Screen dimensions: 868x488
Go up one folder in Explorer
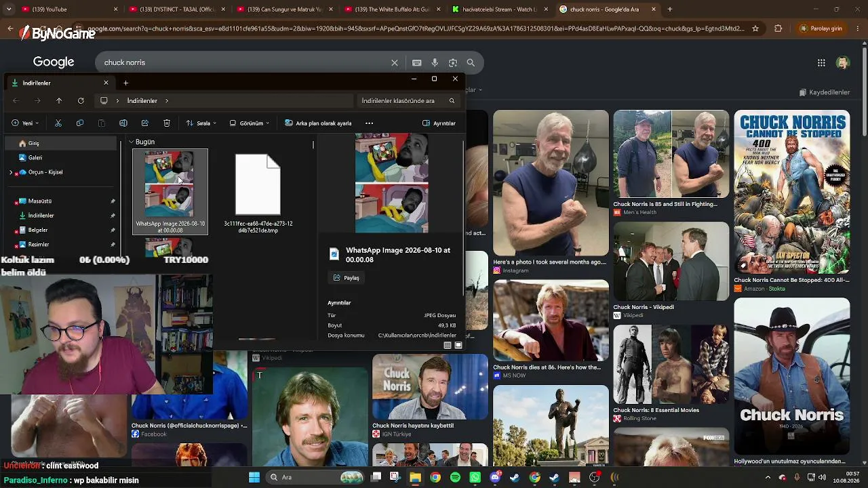pyautogui.click(x=59, y=101)
